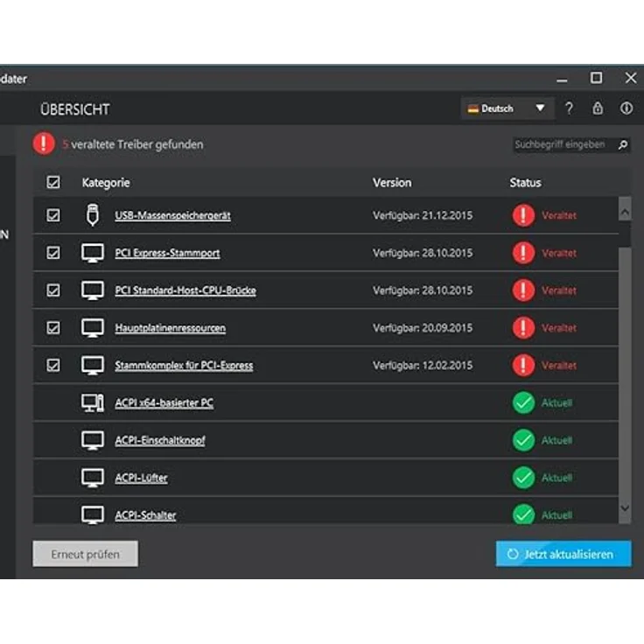Click the Version column header
The height and width of the screenshot is (644, 644).
pyautogui.click(x=392, y=183)
